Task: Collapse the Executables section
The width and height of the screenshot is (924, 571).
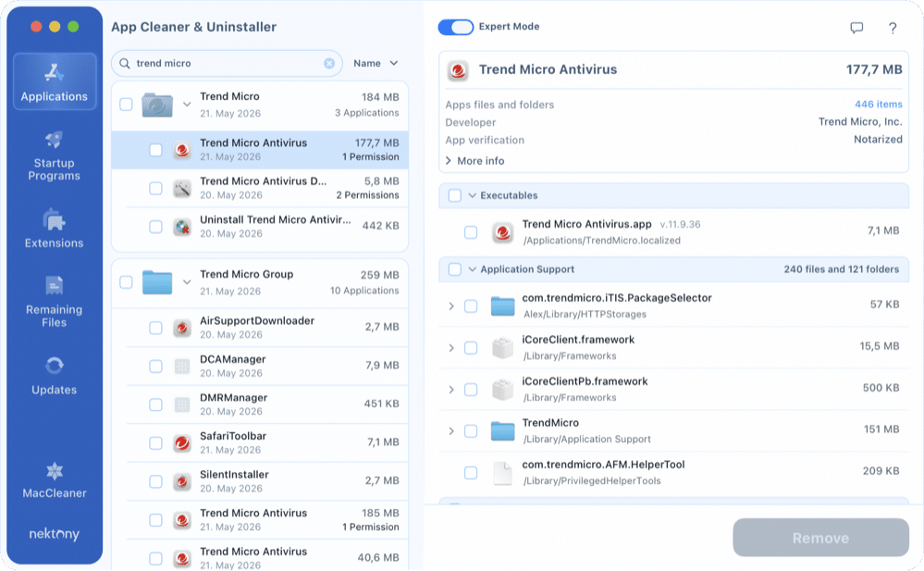Action: [x=472, y=195]
